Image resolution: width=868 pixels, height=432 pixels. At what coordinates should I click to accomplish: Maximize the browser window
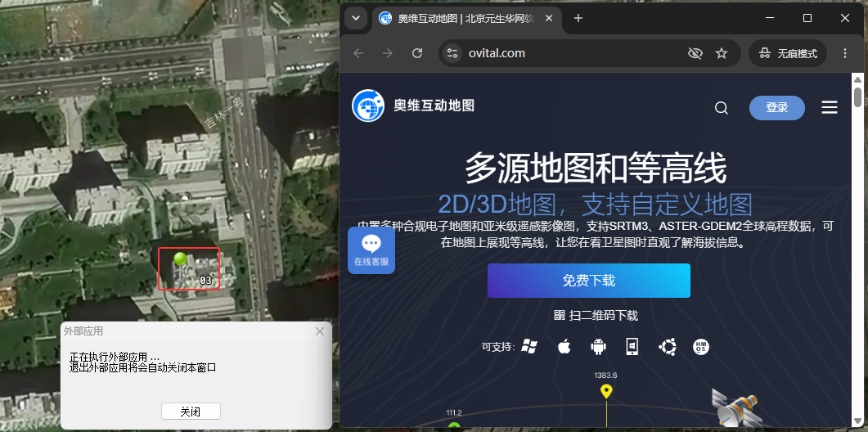807,18
